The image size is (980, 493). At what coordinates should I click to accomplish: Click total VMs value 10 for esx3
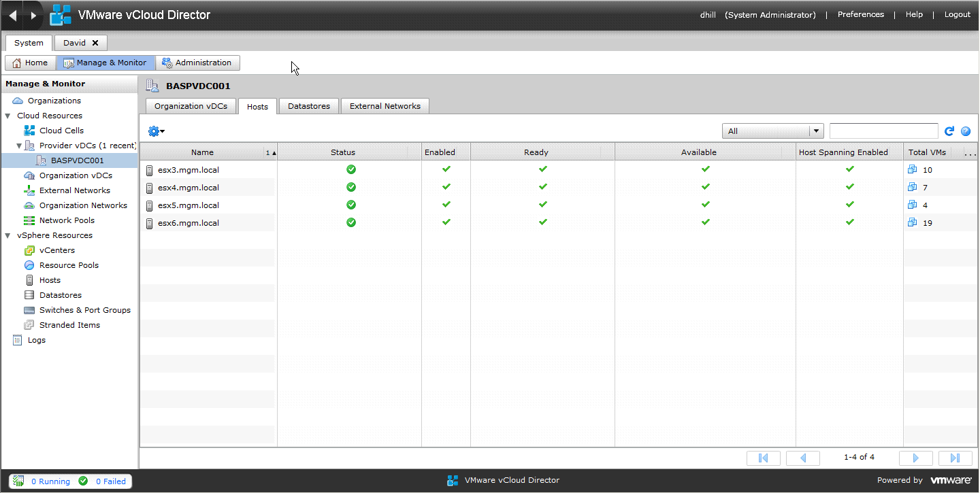tap(928, 170)
